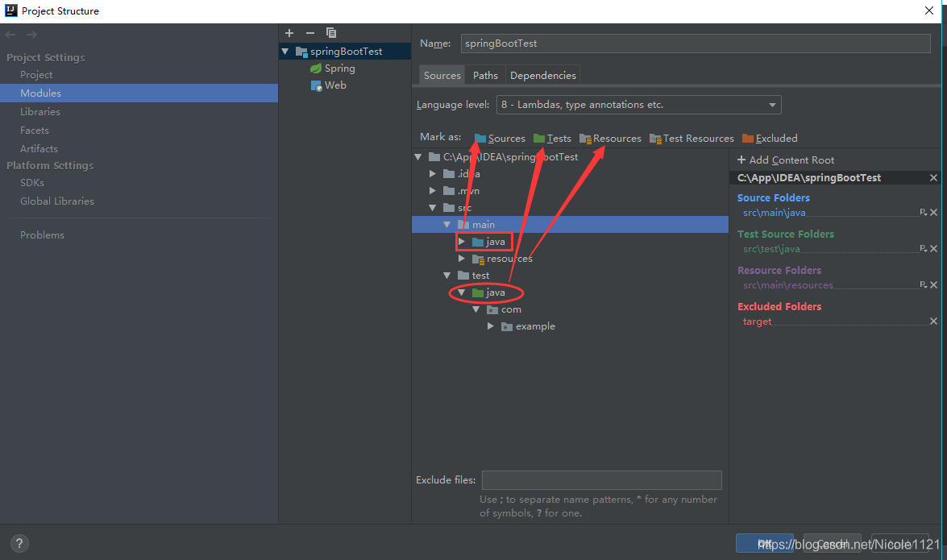This screenshot has width=947, height=560.
Task: Click the Apply button
Action: [x=900, y=543]
